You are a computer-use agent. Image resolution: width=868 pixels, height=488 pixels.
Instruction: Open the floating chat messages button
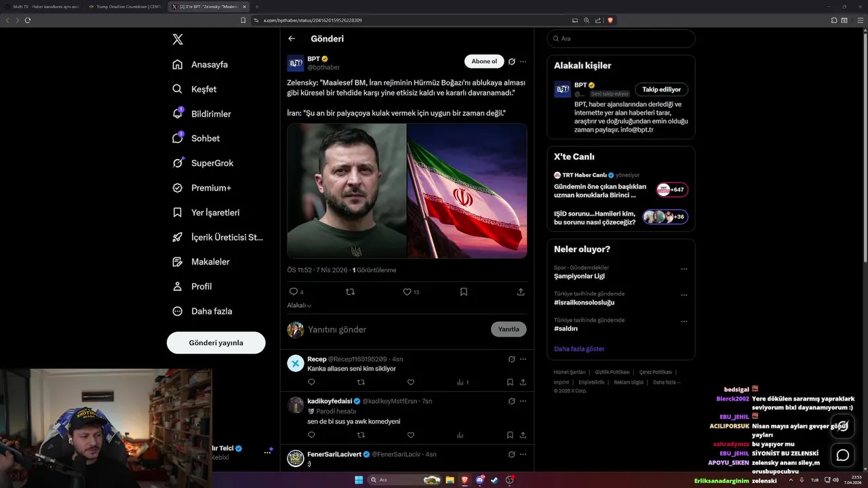pos(842,455)
